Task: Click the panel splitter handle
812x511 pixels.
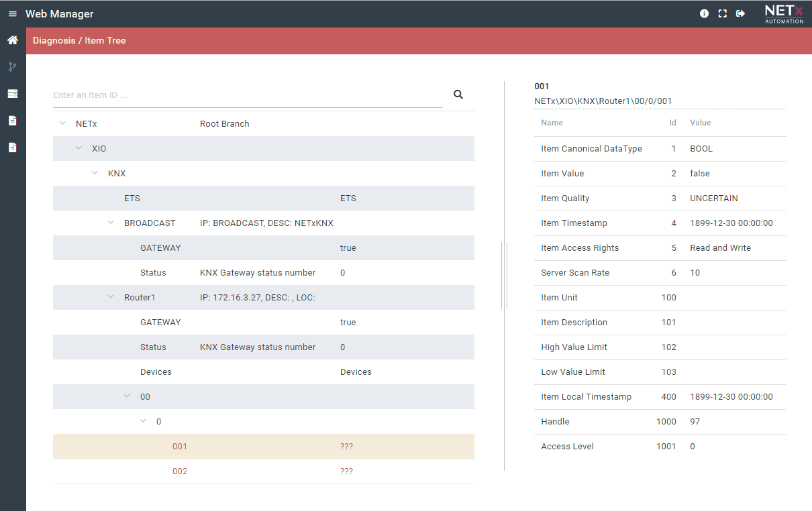Action: [x=504, y=276]
